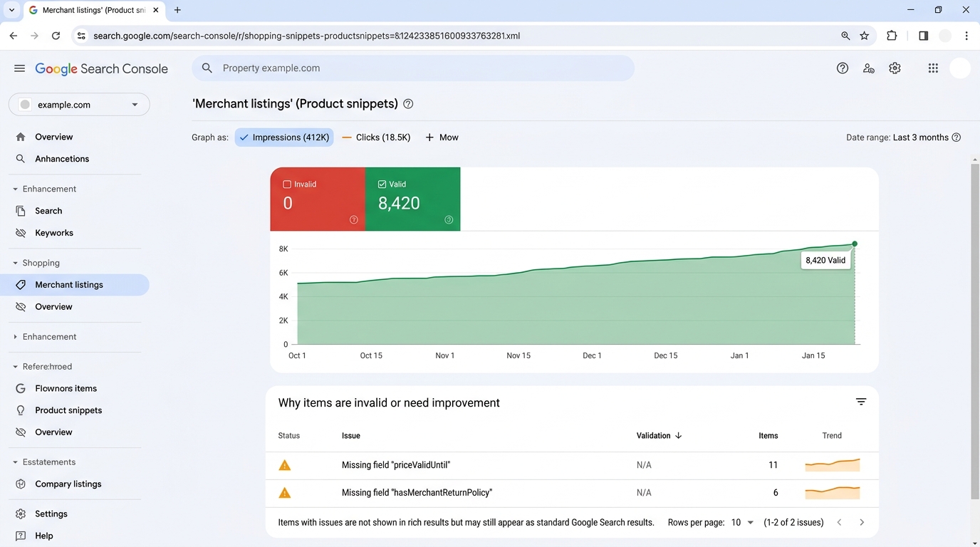The width and height of the screenshot is (980, 547).
Task: Sort by the Validation column header
Action: pyautogui.click(x=659, y=436)
